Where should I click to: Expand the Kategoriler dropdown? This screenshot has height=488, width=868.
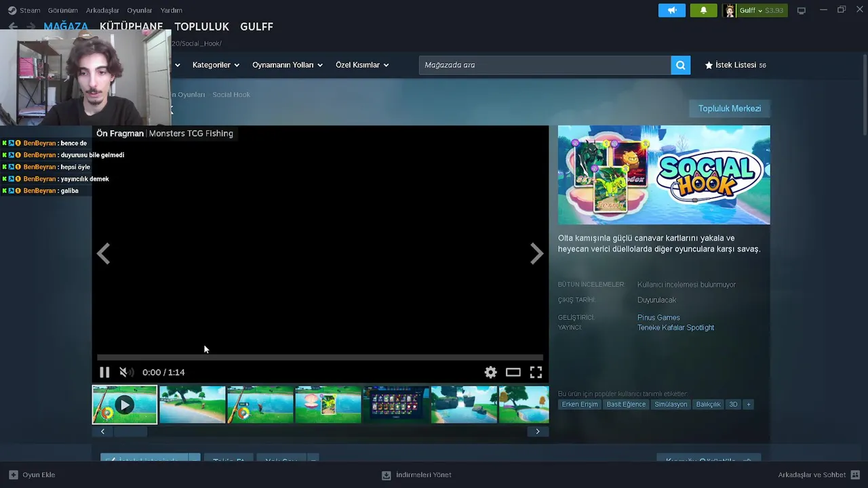pos(216,65)
